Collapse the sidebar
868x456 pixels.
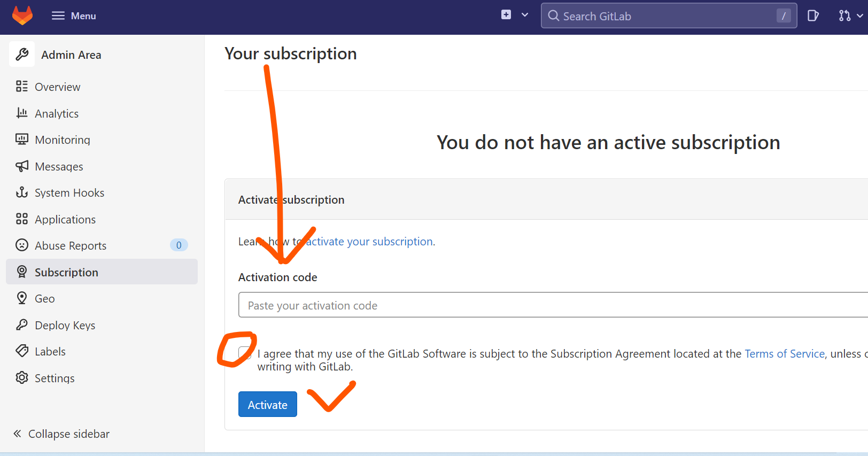point(61,434)
